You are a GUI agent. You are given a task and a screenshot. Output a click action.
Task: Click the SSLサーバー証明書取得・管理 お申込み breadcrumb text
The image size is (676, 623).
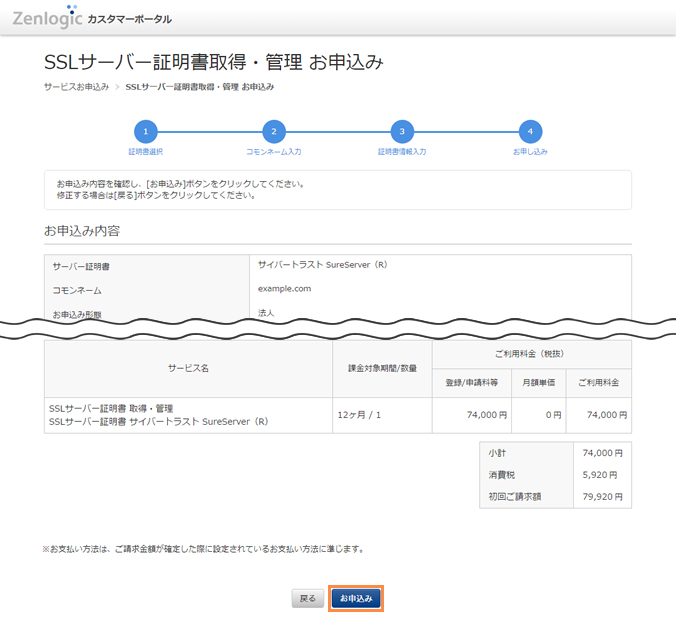[200, 87]
